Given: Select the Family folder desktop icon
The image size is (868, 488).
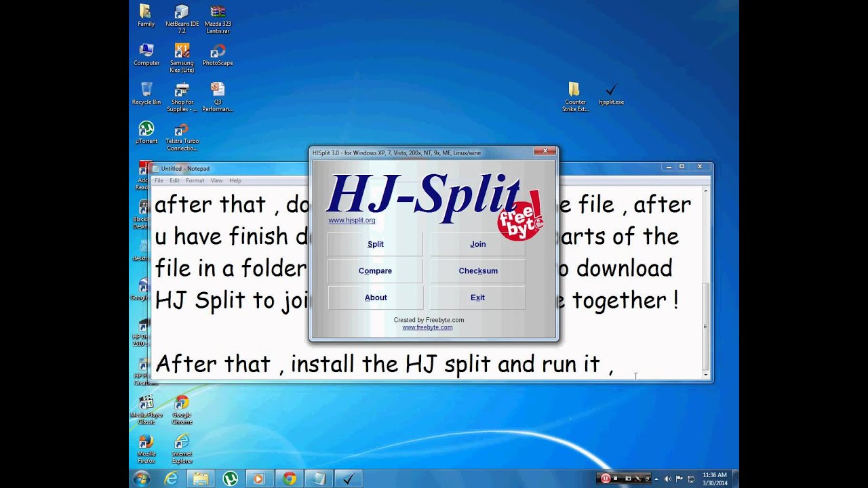Looking at the screenshot, I should point(146,16).
